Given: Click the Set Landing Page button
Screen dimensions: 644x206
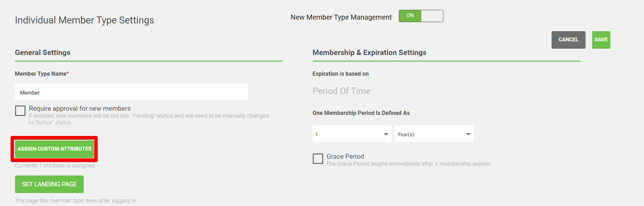Looking at the screenshot, I should click(49, 184).
